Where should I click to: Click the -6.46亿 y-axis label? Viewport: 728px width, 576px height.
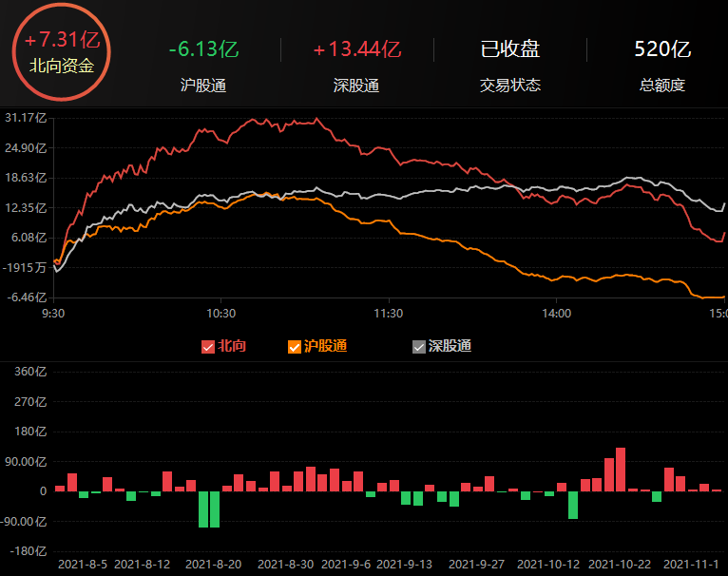click(25, 297)
